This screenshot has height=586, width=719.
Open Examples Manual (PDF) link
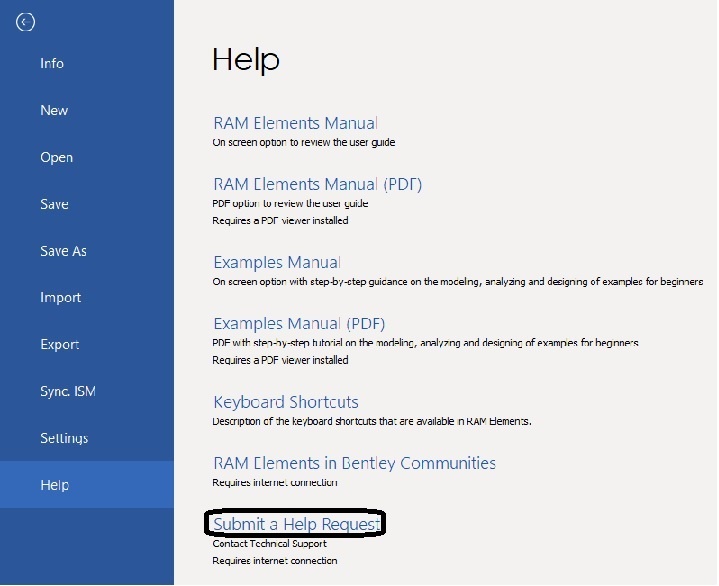(299, 324)
